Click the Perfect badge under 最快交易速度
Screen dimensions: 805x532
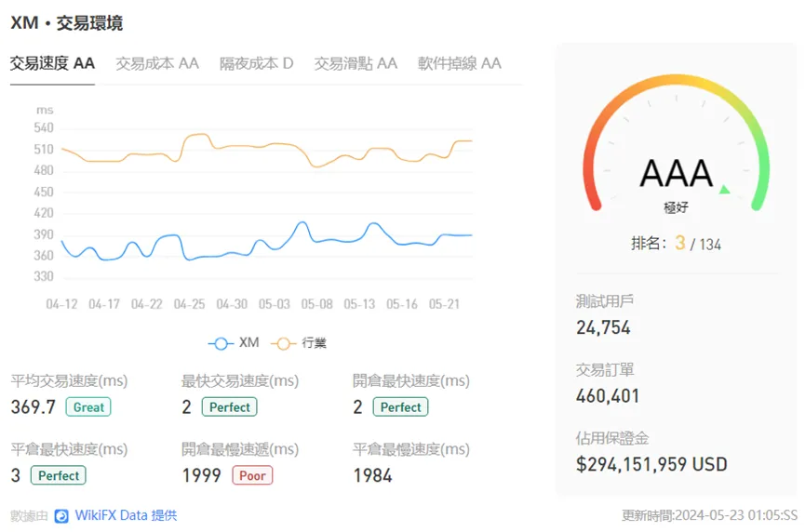[x=230, y=406]
